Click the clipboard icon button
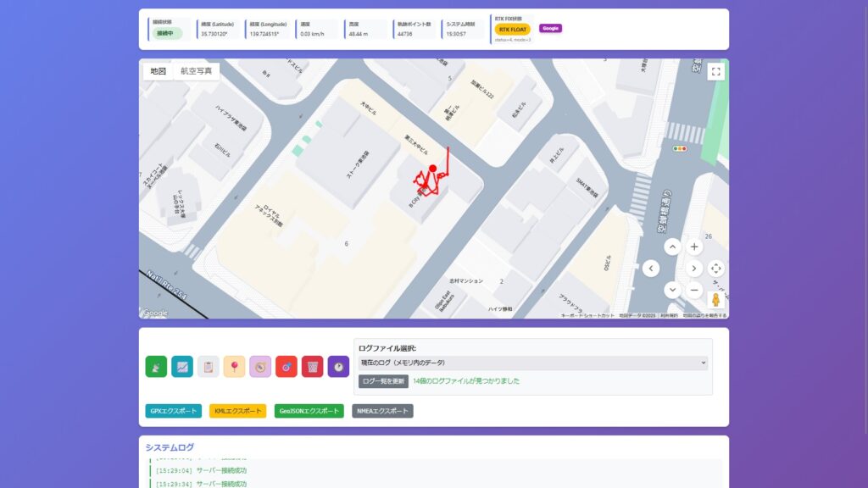868x488 pixels. click(209, 366)
